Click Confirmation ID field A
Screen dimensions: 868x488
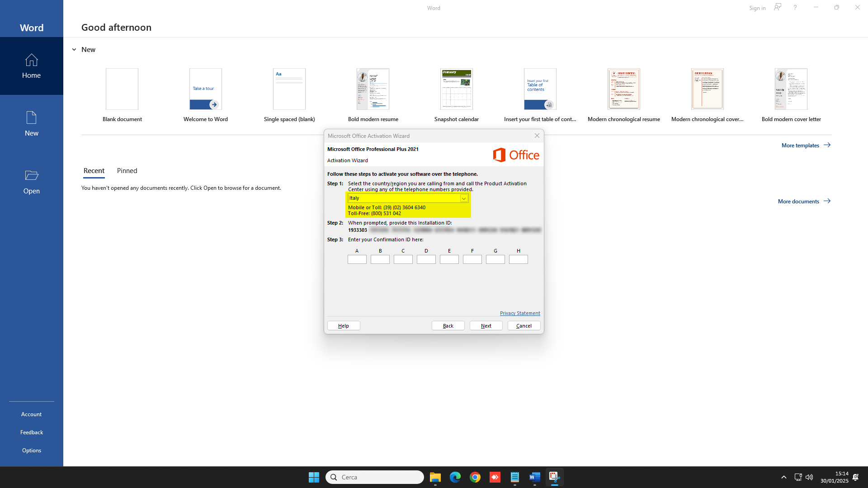tap(357, 259)
